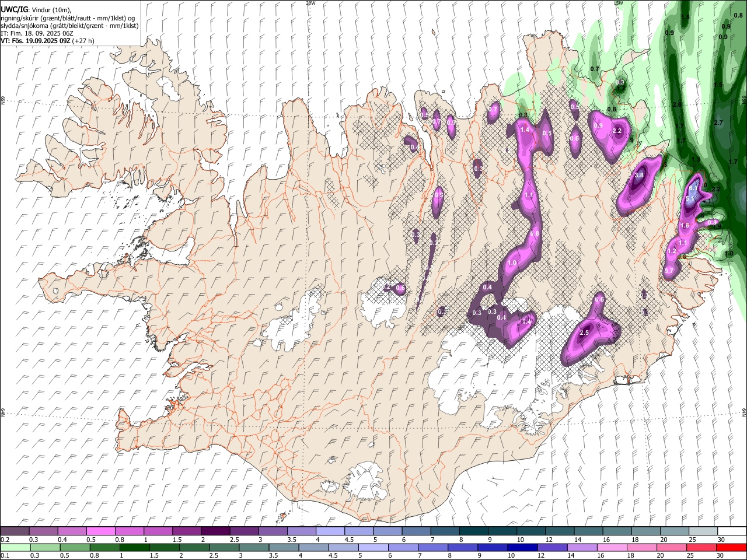
Task: Click the 2.2 value in the northeast purple area
Action: pos(617,131)
